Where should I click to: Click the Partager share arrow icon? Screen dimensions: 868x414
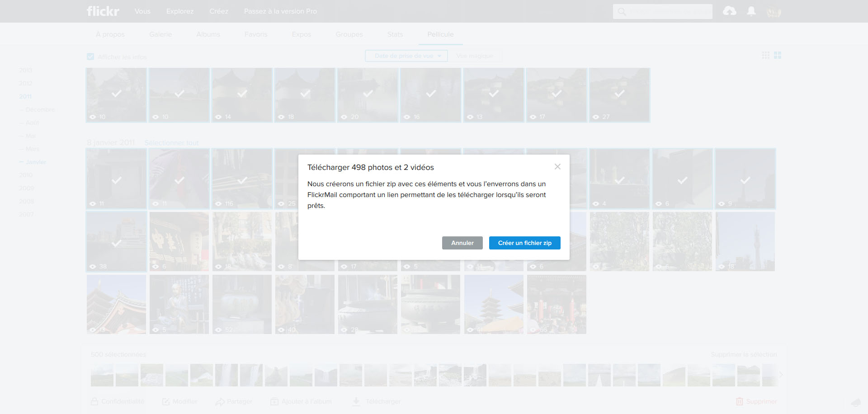coord(220,401)
